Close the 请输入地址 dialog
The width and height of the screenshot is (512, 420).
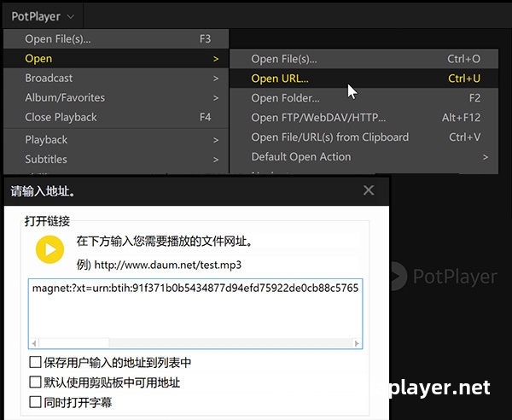(x=369, y=190)
